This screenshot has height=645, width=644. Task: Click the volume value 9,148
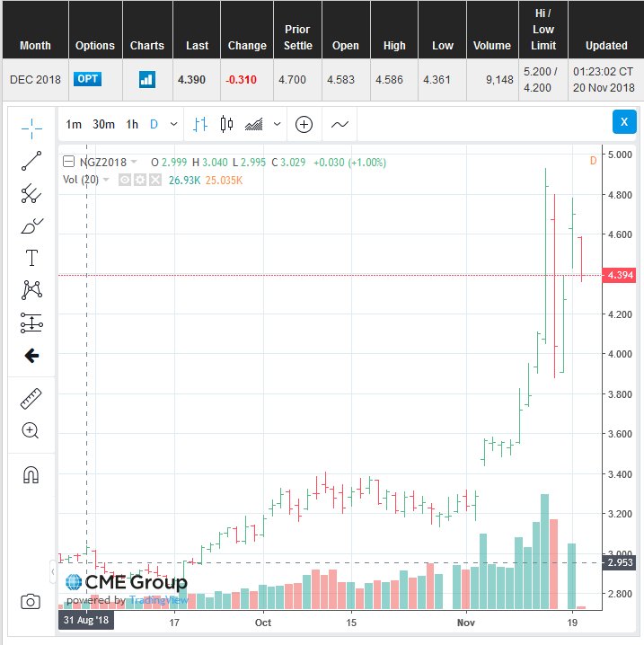(499, 79)
